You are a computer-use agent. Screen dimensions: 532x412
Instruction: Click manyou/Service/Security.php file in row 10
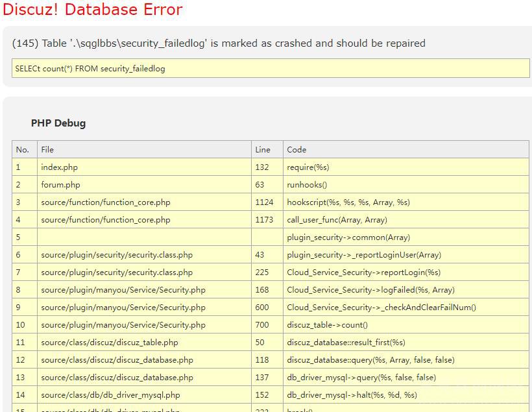pyautogui.click(x=123, y=325)
